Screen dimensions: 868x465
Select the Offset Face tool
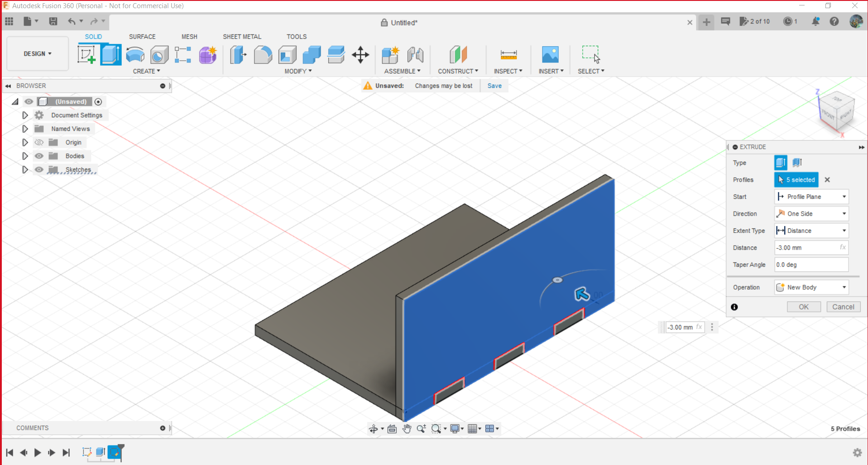[x=336, y=55]
